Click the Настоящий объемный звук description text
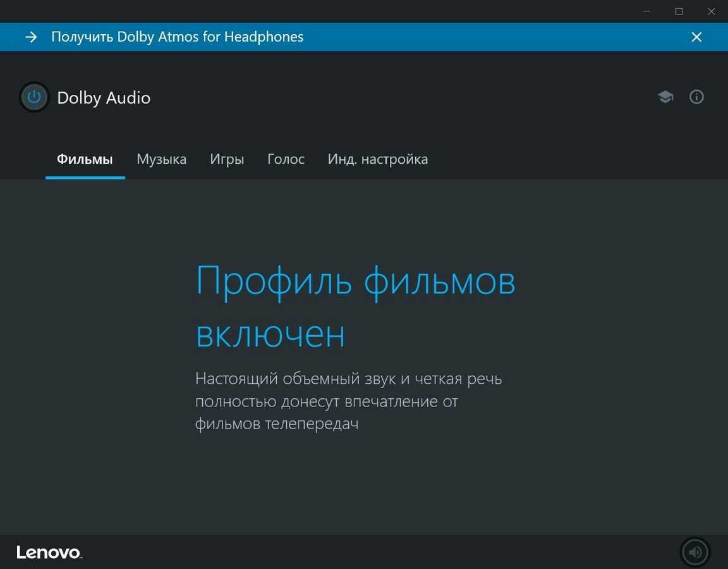The width and height of the screenshot is (728, 569). pos(348,401)
